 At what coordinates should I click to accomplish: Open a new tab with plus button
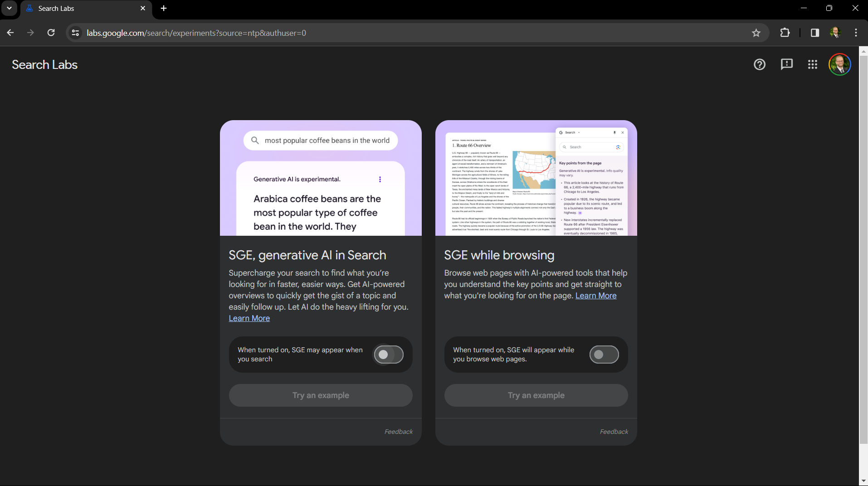(x=164, y=8)
